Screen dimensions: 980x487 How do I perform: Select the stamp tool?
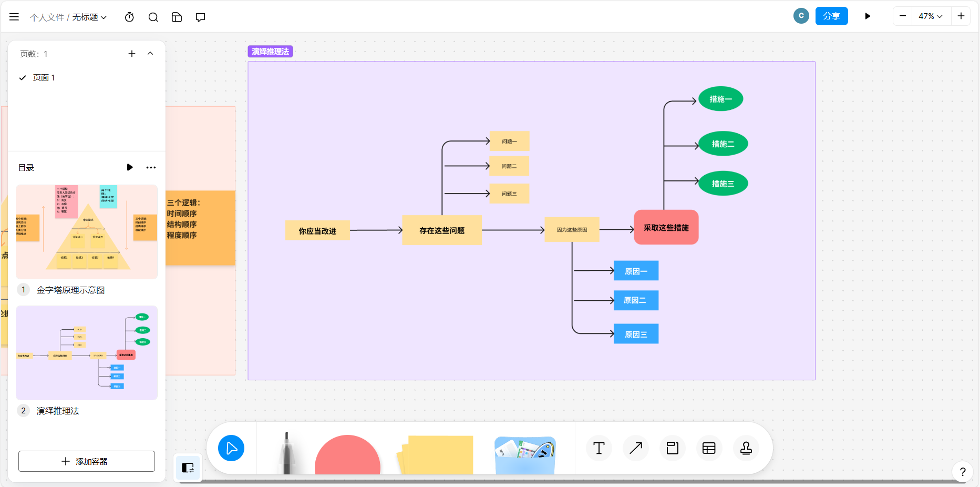pos(746,448)
